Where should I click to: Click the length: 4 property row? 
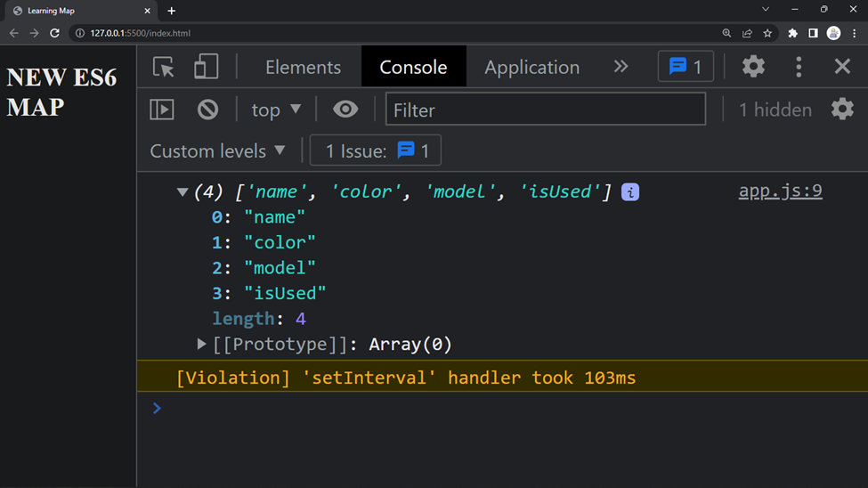258,319
